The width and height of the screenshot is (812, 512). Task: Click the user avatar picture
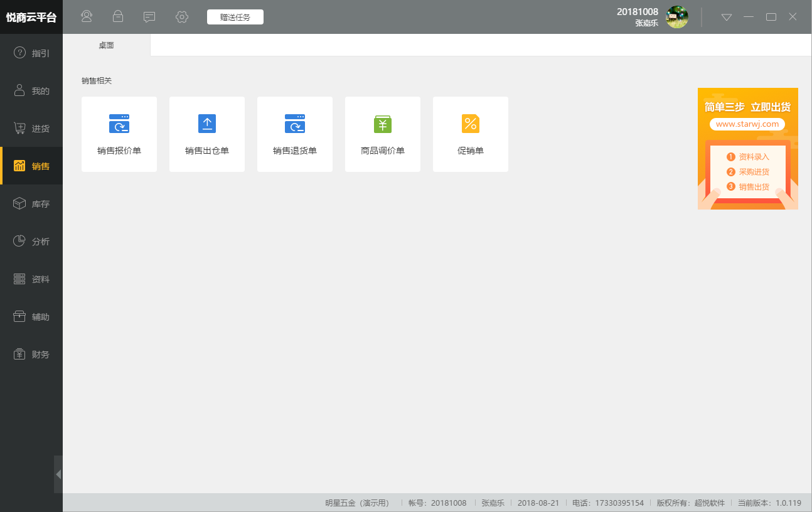coord(677,17)
